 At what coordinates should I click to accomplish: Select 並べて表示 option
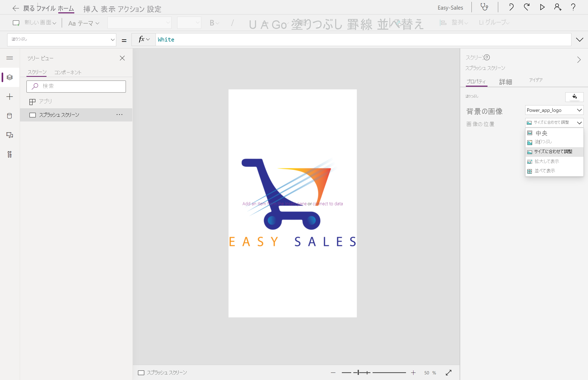click(554, 171)
